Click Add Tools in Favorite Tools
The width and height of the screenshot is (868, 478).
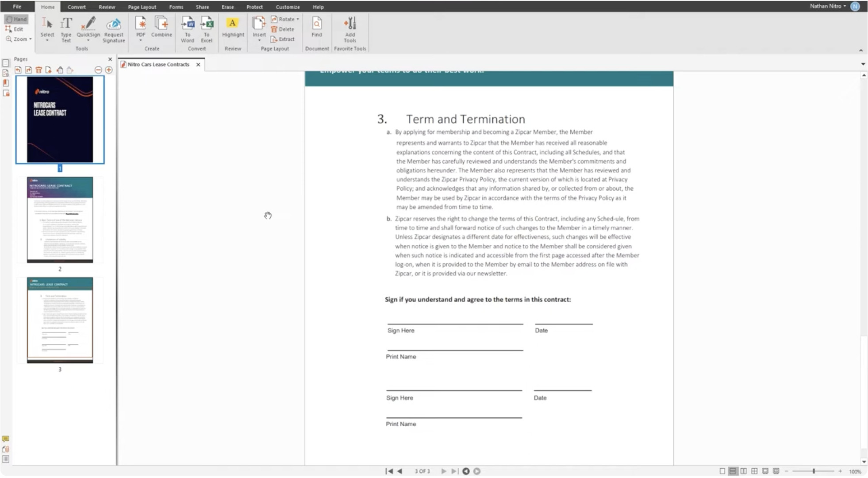point(350,29)
